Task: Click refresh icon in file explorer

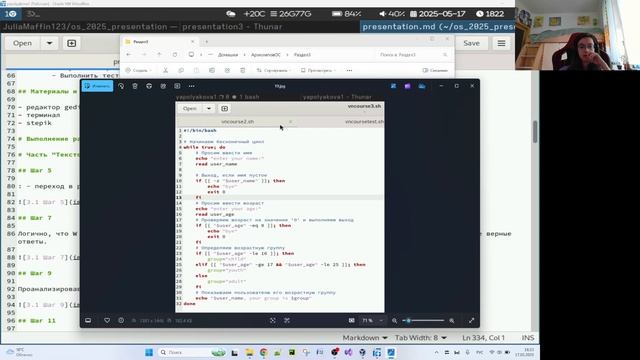Action: pyautogui.click(x=175, y=54)
